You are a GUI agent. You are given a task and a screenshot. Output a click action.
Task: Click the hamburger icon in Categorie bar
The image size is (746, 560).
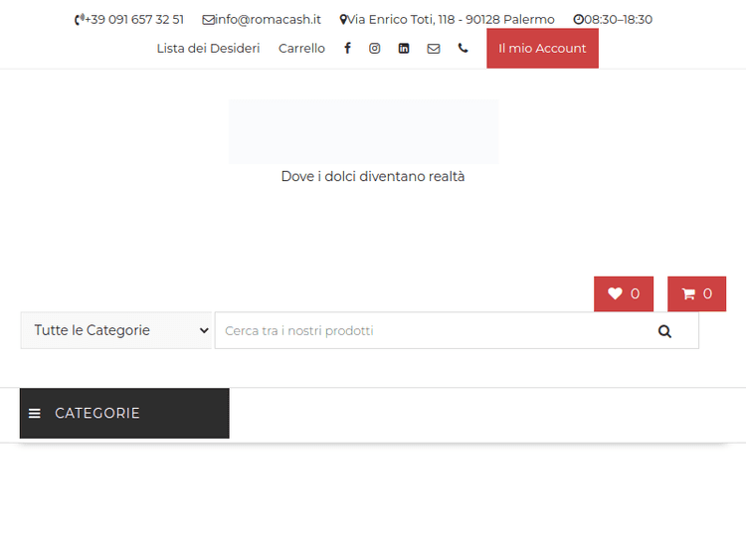click(x=35, y=414)
